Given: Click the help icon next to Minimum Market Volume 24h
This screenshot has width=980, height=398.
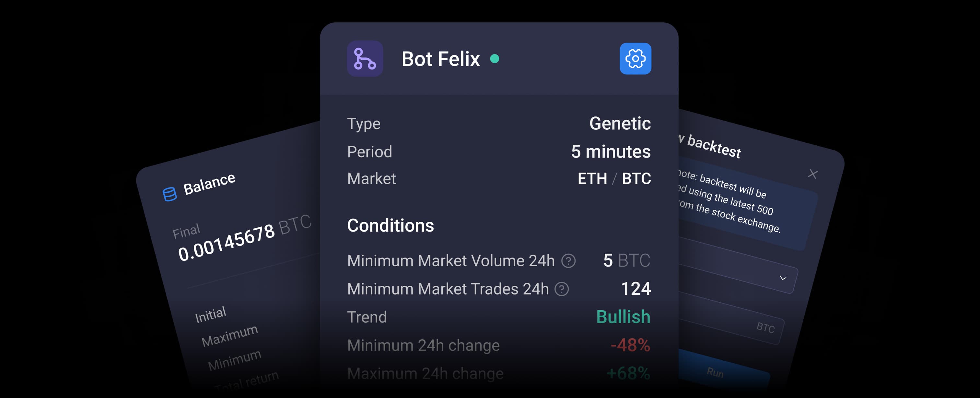Looking at the screenshot, I should tap(568, 261).
